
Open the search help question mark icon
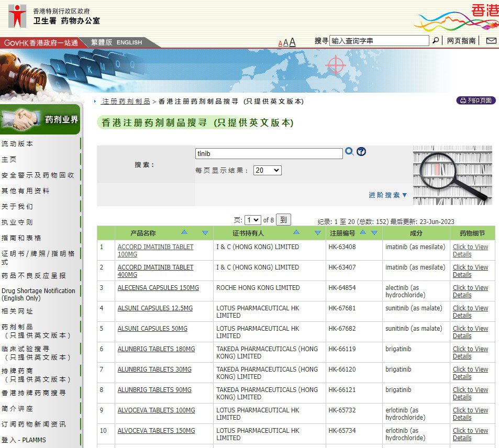(x=361, y=151)
